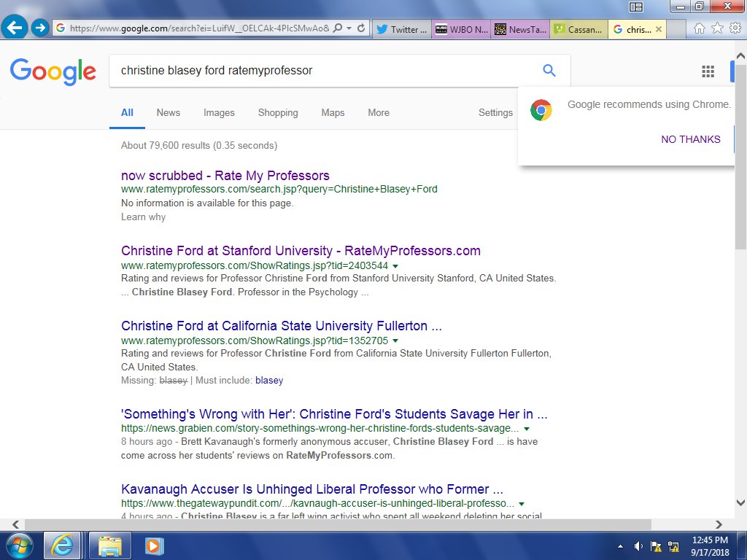
Task: Switch to the Cassan... tab
Action: 578,29
